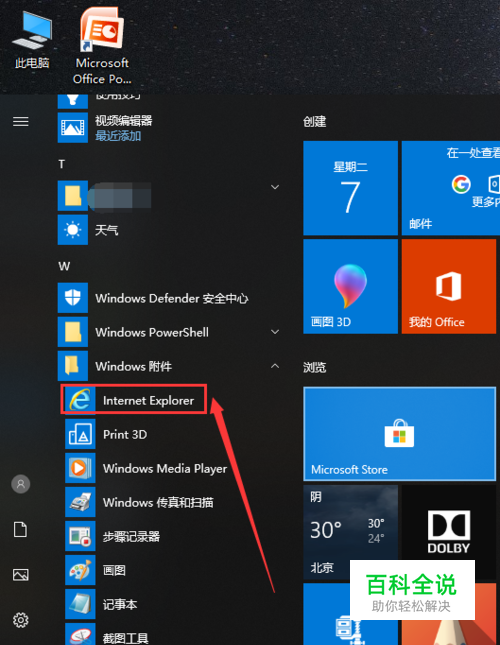The width and height of the screenshot is (500, 645).
Task: Open the hamburger menu in Start
Action: (x=21, y=122)
